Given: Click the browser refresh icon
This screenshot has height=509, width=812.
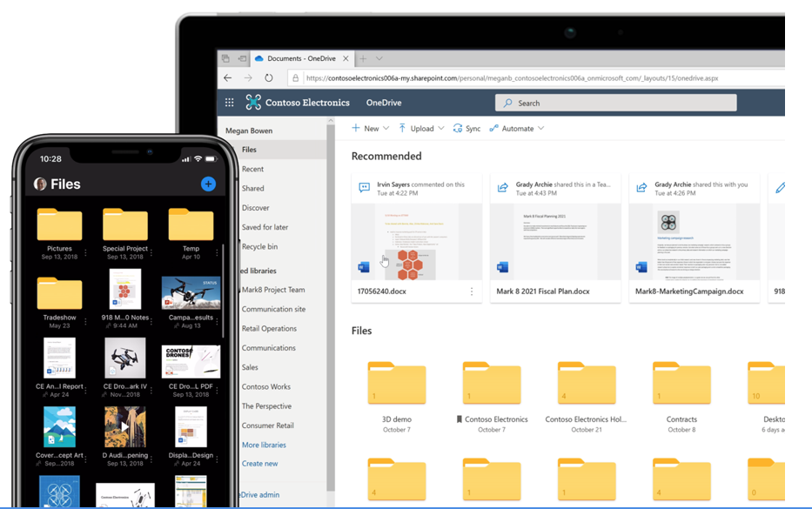Looking at the screenshot, I should (x=268, y=78).
